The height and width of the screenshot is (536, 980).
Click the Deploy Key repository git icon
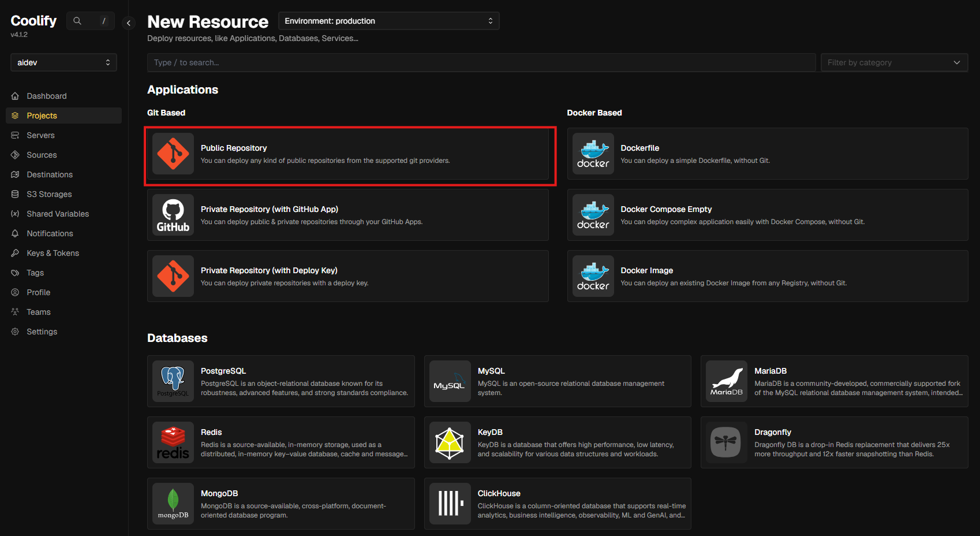(x=173, y=276)
